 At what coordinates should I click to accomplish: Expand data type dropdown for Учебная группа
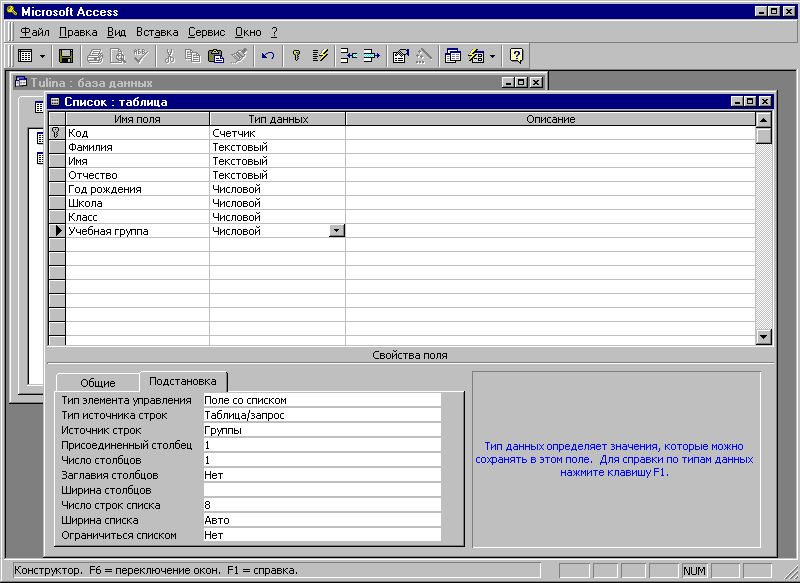click(336, 231)
